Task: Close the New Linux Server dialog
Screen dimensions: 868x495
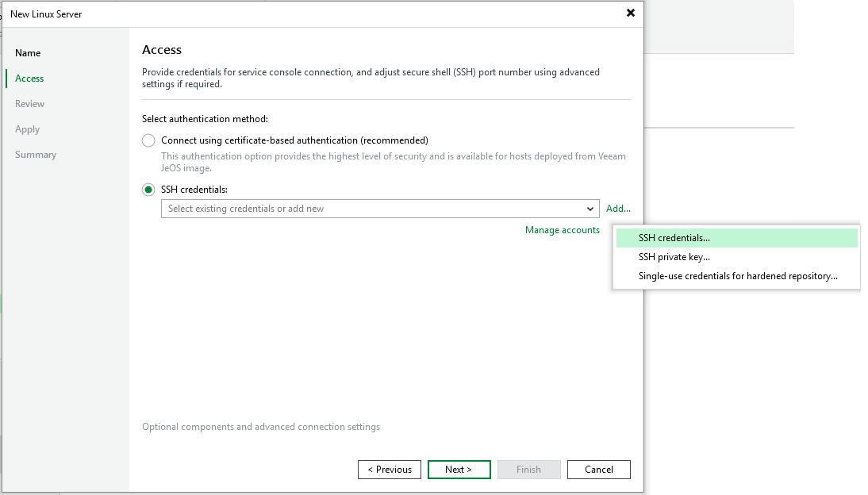Action: [x=631, y=13]
